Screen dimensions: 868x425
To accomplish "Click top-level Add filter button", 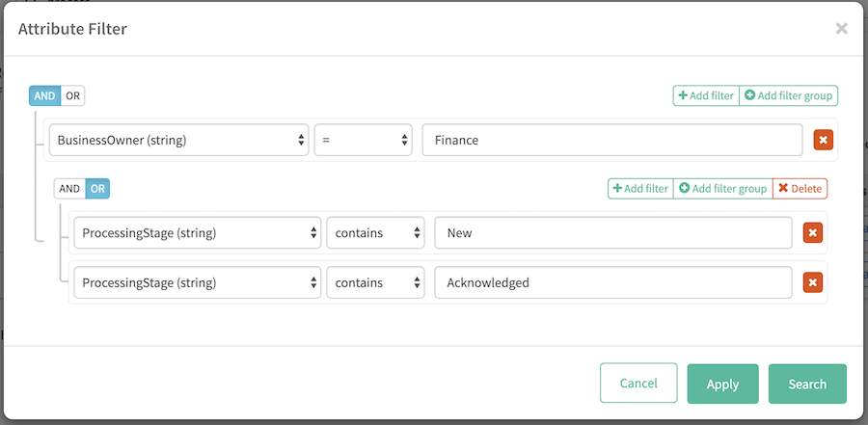I will pyautogui.click(x=706, y=95).
